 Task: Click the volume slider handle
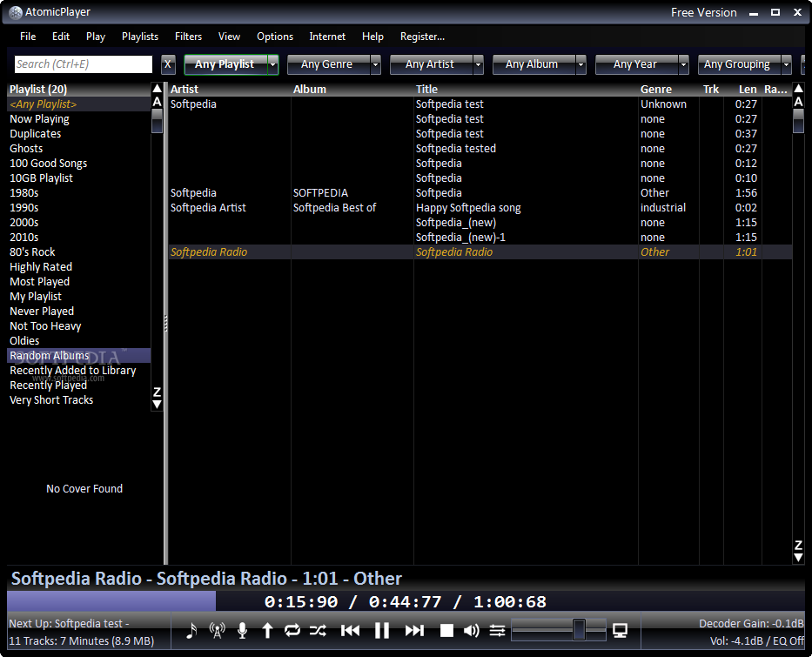pos(579,630)
